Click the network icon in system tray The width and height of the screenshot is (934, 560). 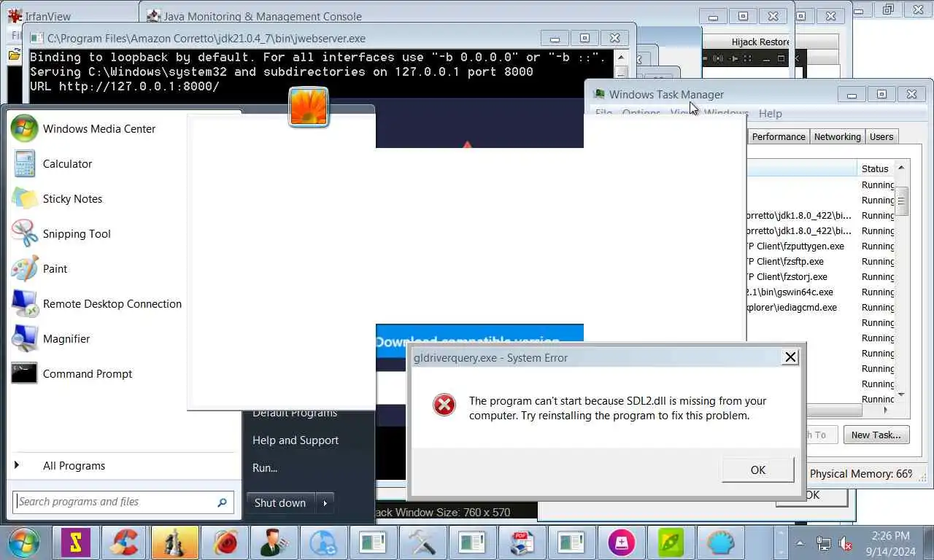(823, 543)
